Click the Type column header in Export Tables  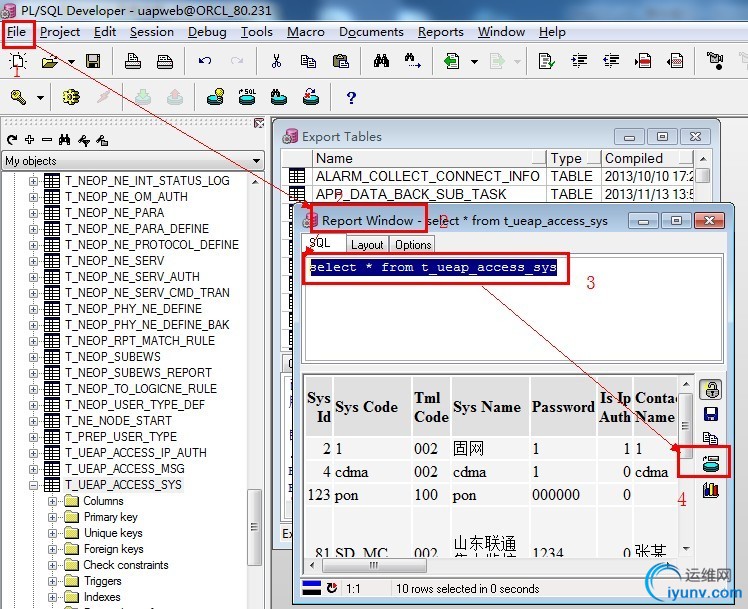(574, 158)
